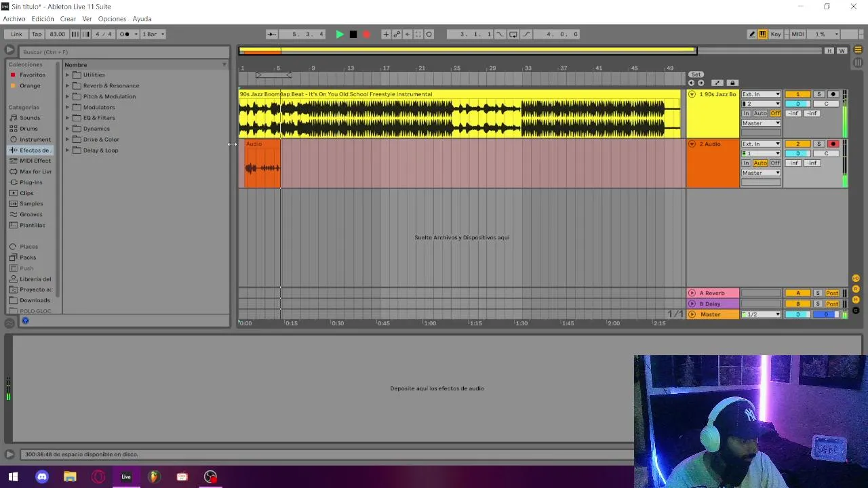Viewport: 868px width, 488px height.
Task: Click the Session Record circle button
Action: click(429, 34)
